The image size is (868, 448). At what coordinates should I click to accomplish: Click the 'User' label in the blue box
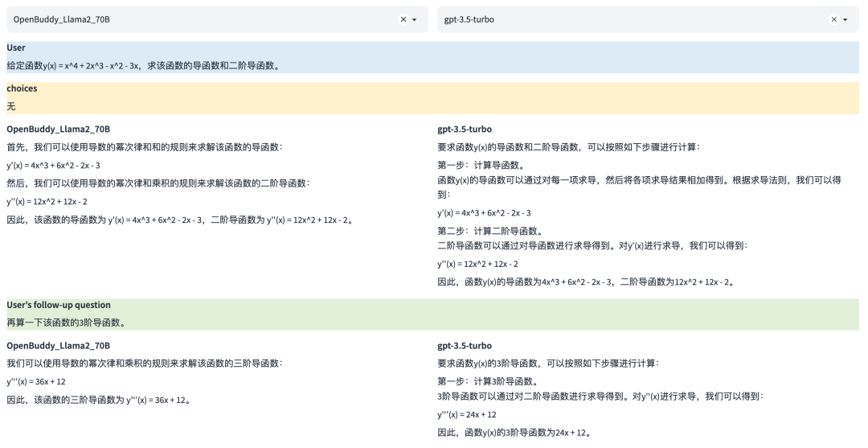tap(16, 47)
